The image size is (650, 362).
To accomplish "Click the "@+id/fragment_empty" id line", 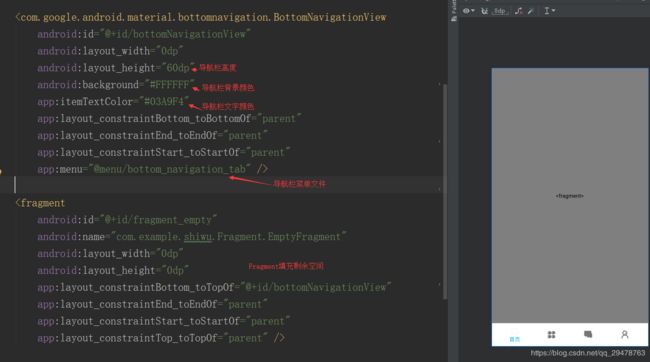I will point(127,220).
